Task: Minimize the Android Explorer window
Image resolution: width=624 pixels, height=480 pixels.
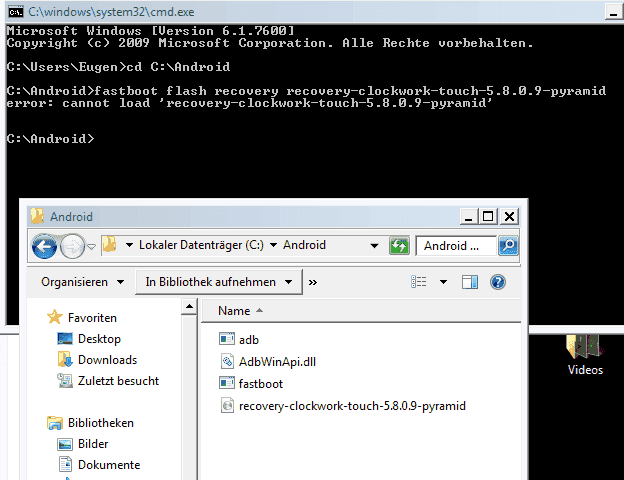Action: [x=469, y=217]
